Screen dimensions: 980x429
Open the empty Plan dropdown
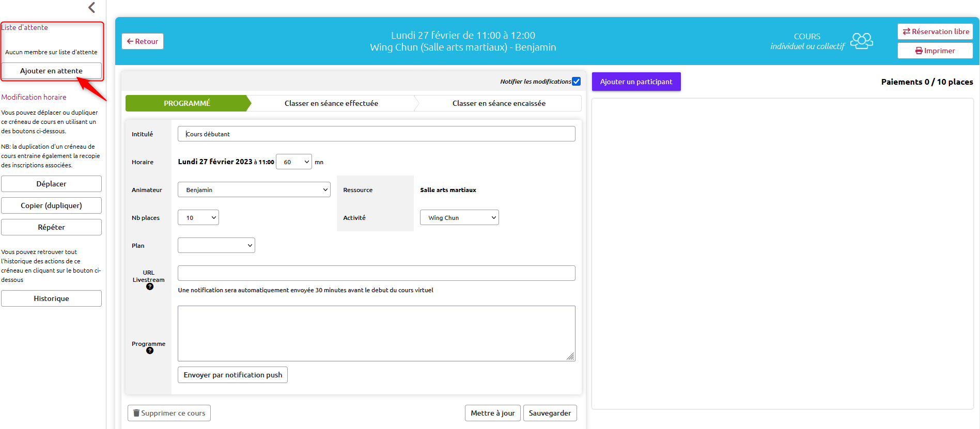(216, 245)
